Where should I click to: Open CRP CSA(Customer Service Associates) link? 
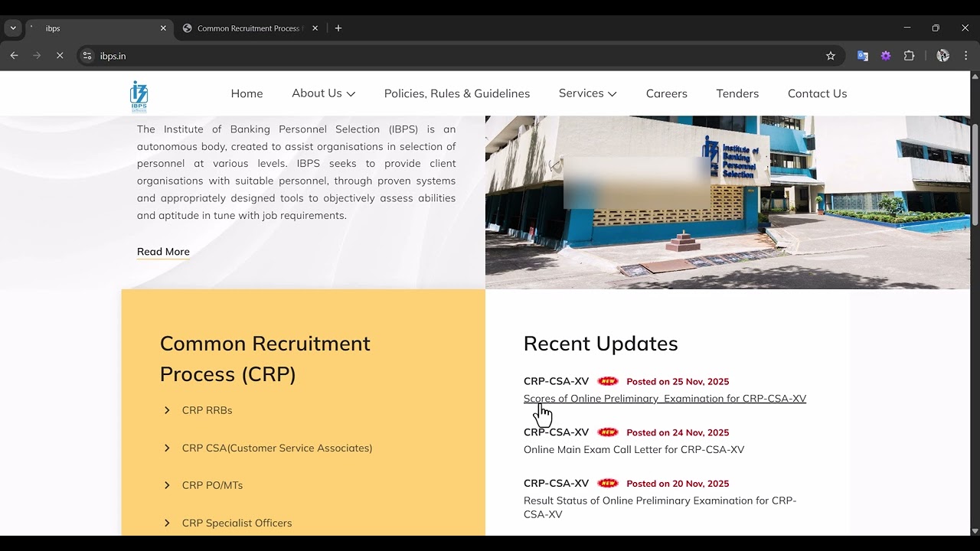[277, 448]
